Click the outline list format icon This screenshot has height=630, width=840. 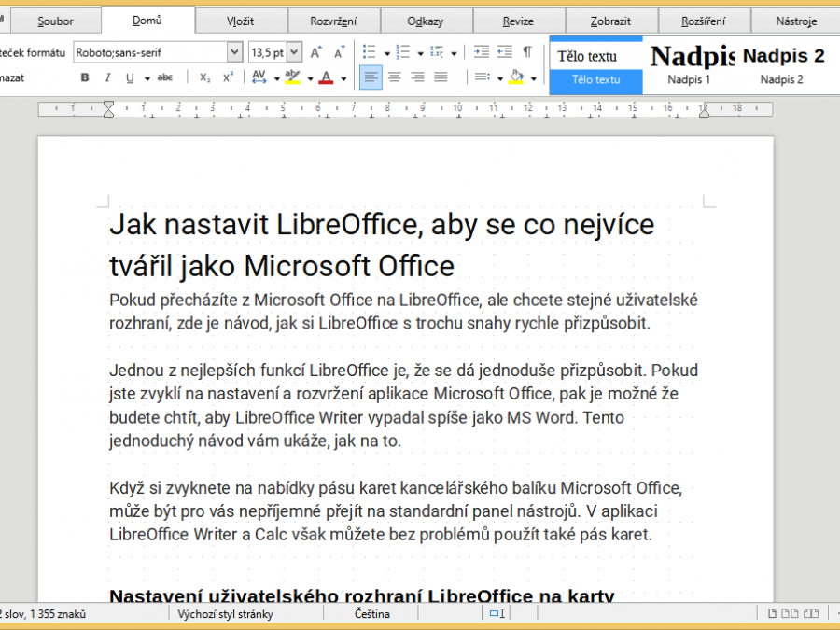[x=437, y=52]
